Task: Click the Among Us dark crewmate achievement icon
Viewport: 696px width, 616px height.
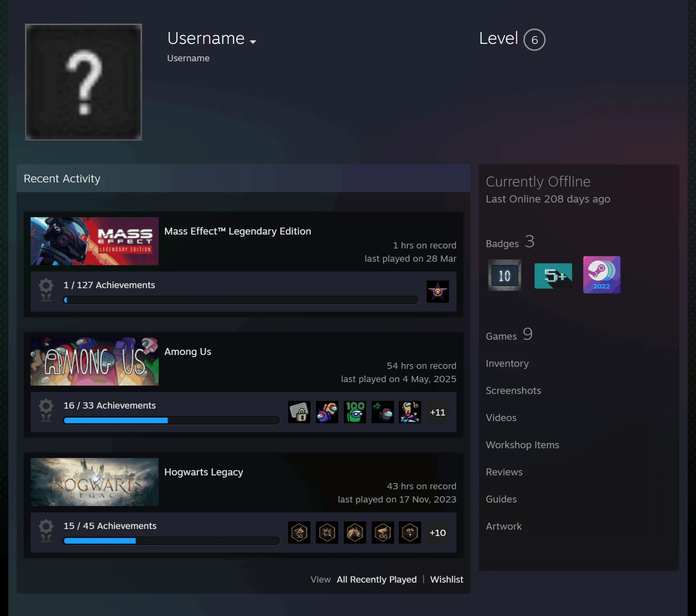Action: pyautogui.click(x=382, y=412)
